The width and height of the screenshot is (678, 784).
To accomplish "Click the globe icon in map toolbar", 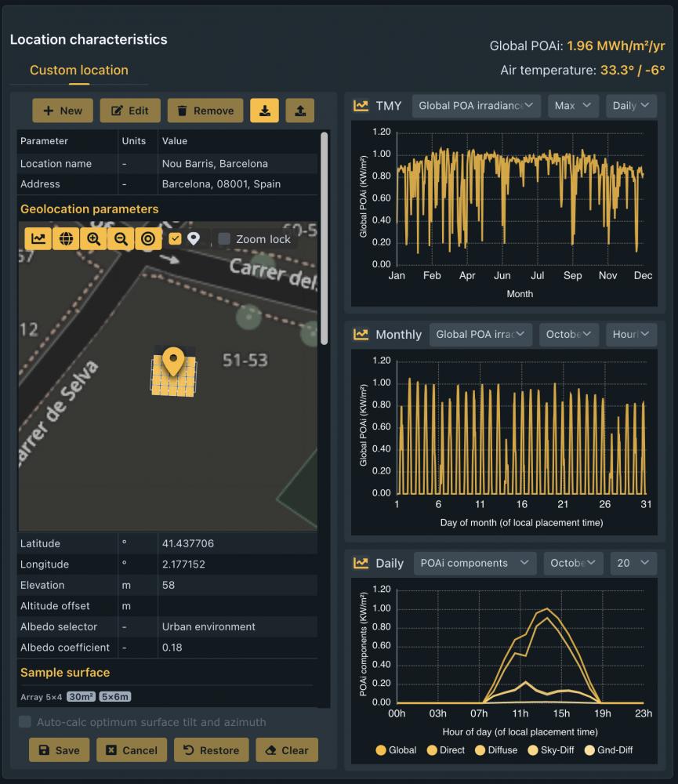I will coord(66,238).
